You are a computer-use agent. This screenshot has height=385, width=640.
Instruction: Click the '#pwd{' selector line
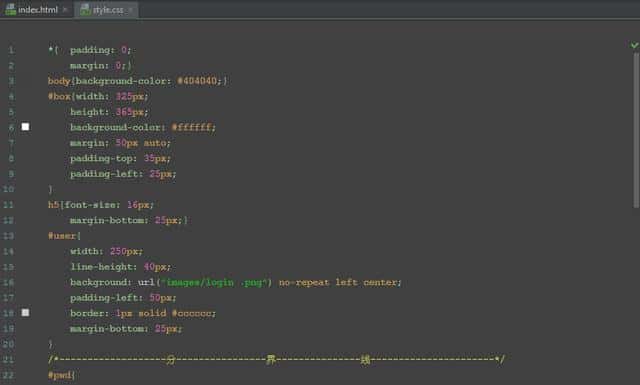point(61,375)
